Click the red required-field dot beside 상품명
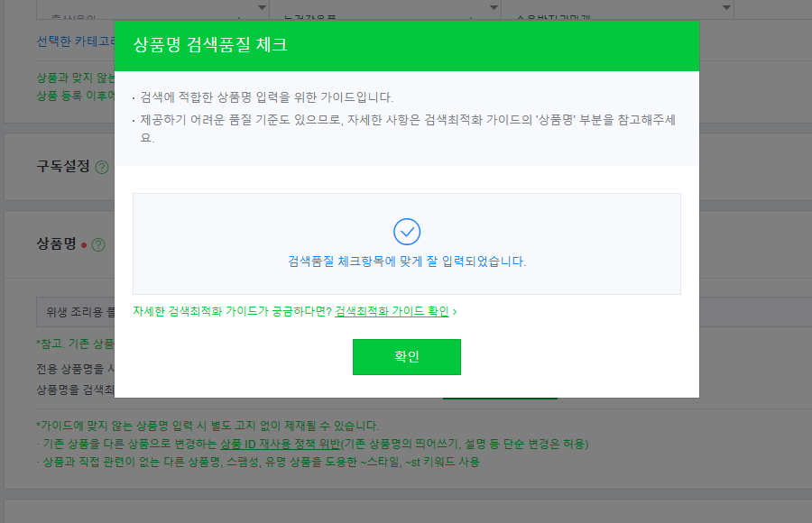Viewport: 812px width, 523px height. 84,243
